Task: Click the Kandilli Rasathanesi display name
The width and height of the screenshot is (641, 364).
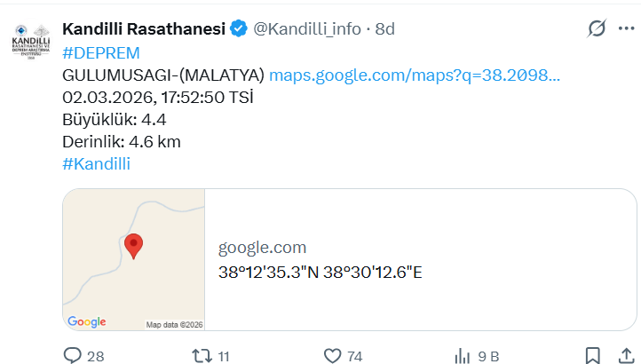Action: click(x=144, y=29)
